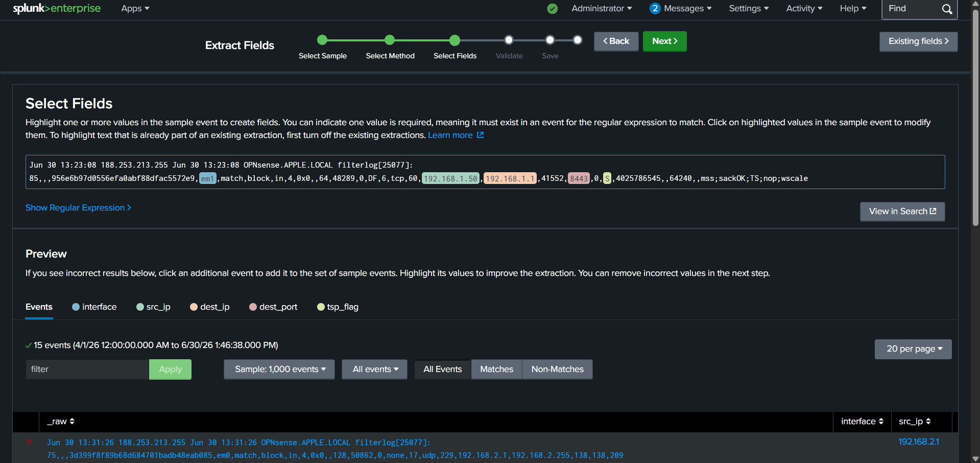Switch to the Events tab
The height and width of the screenshot is (463, 980).
tap(39, 307)
